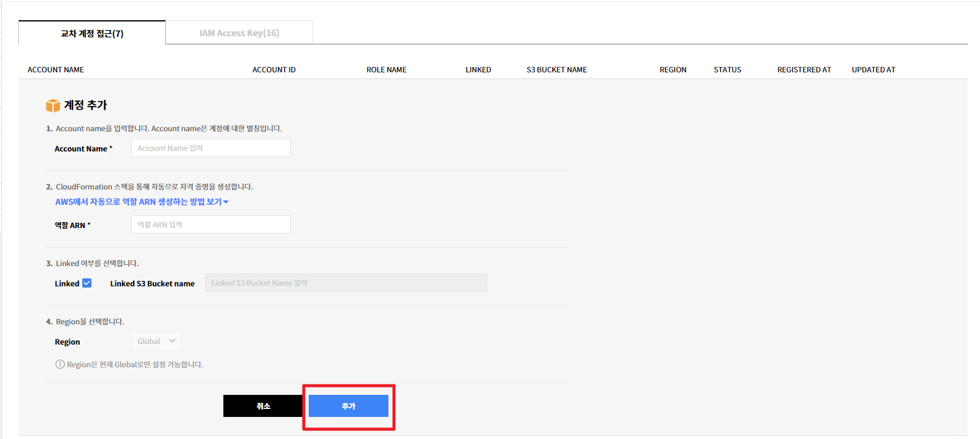Image resolution: width=980 pixels, height=439 pixels.
Task: Focus the Account Name input field
Action: coord(210,148)
